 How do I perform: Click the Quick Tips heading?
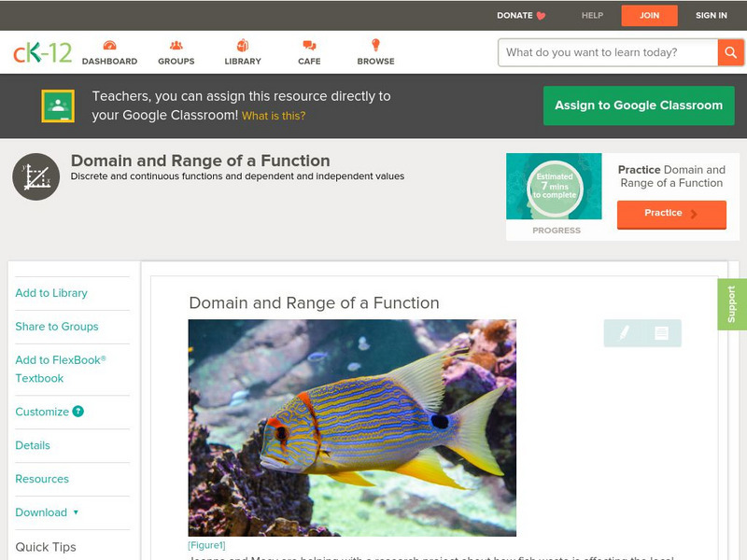46,547
